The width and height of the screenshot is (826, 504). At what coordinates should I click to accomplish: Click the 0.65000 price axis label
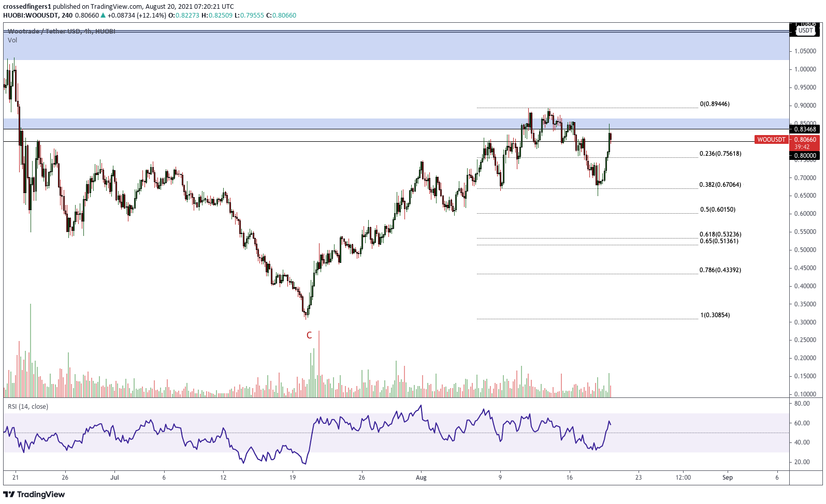805,196
